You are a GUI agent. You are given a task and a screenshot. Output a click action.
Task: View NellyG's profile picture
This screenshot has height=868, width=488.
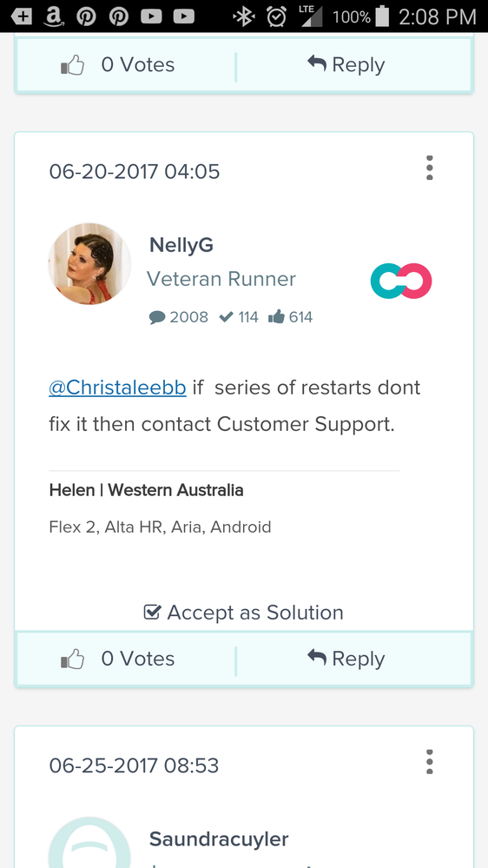(89, 264)
